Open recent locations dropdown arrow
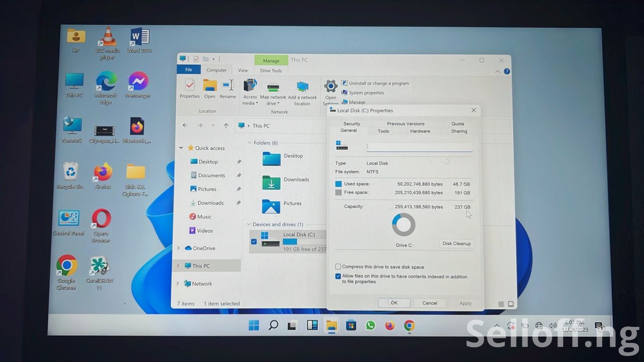The height and width of the screenshot is (362, 644). [x=213, y=125]
